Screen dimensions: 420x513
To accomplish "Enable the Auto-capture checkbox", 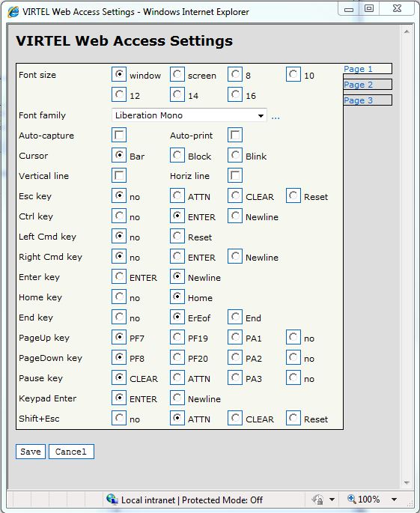I will tap(119, 135).
